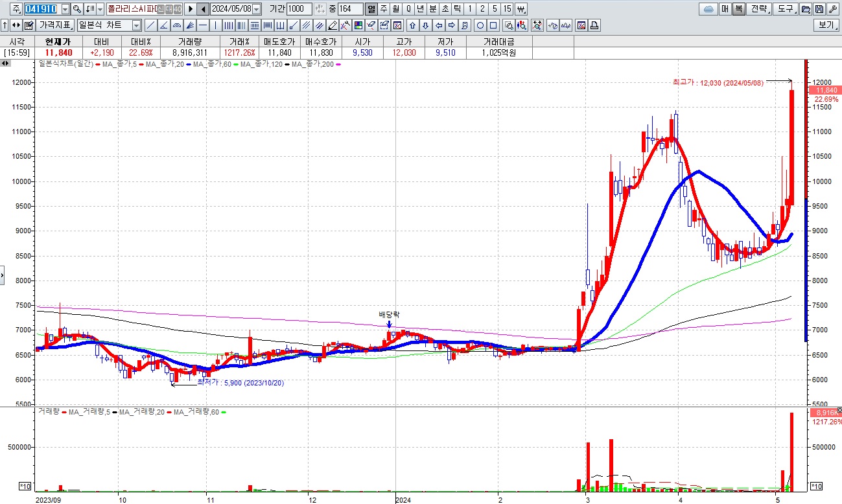Toggle the tick 틱 period button
842x504 pixels.
tap(458, 9)
